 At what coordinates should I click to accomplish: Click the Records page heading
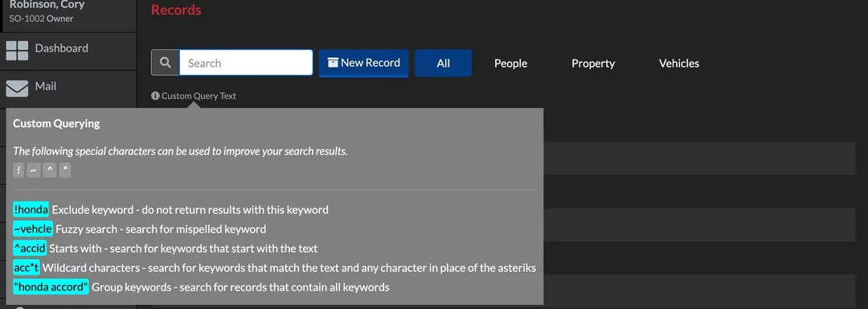click(176, 10)
